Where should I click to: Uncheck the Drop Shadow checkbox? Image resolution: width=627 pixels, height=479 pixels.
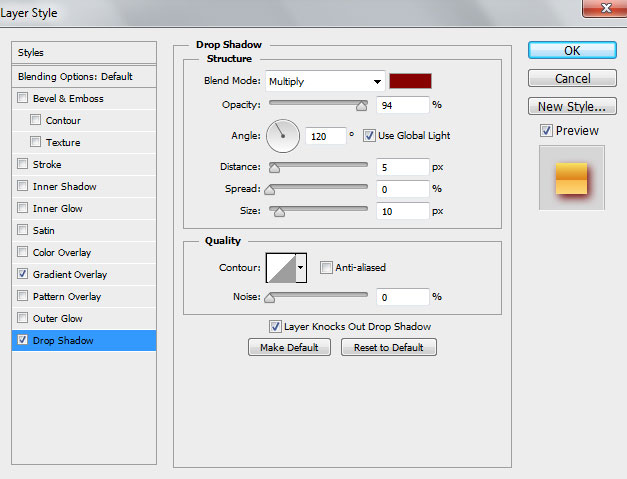(x=22, y=340)
